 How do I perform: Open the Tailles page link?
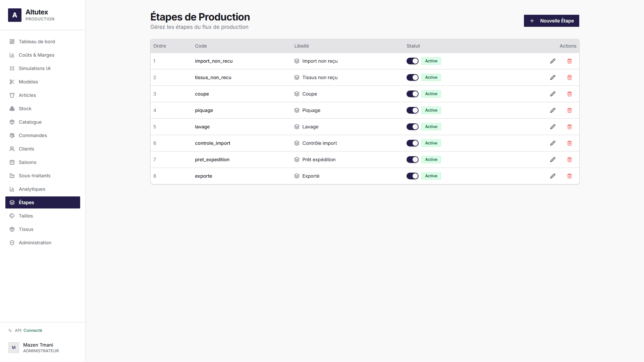(x=43, y=216)
